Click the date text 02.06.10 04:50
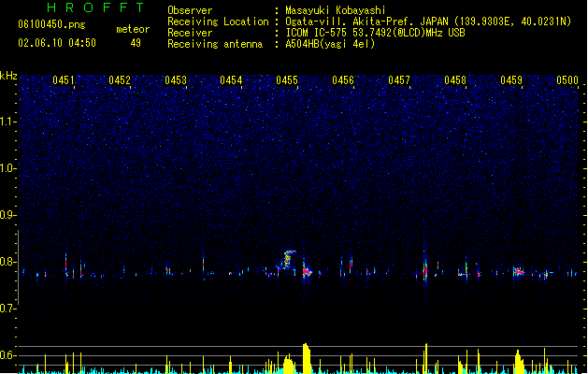The height and width of the screenshot is (374, 588). coord(57,43)
